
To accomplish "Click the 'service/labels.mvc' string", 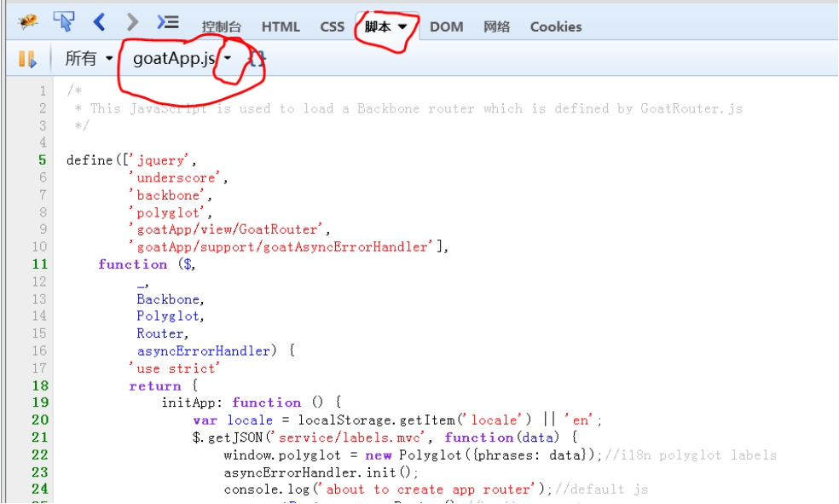I will click(x=347, y=437).
